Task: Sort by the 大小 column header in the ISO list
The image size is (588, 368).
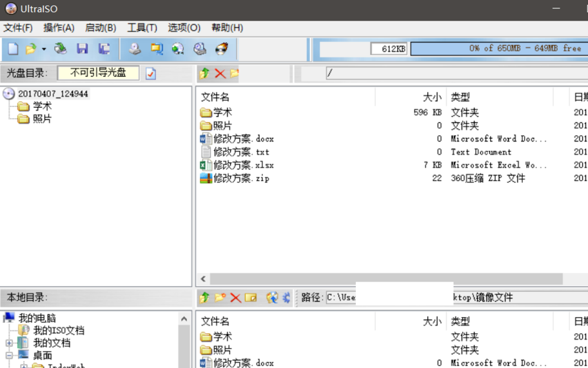Action: coord(431,97)
